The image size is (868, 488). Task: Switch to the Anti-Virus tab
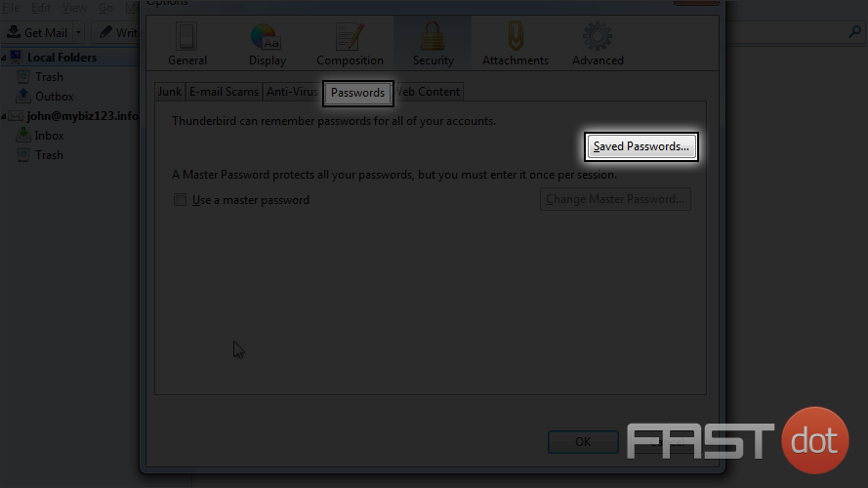(292, 92)
